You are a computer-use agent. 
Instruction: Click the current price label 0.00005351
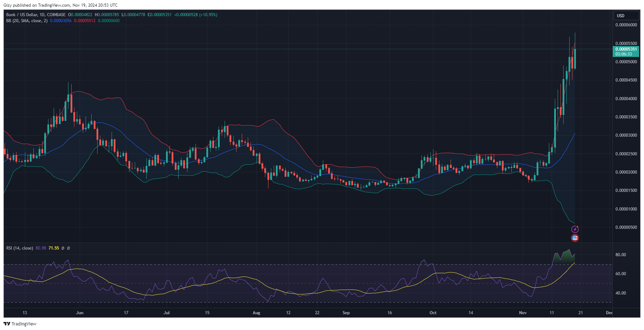626,49
